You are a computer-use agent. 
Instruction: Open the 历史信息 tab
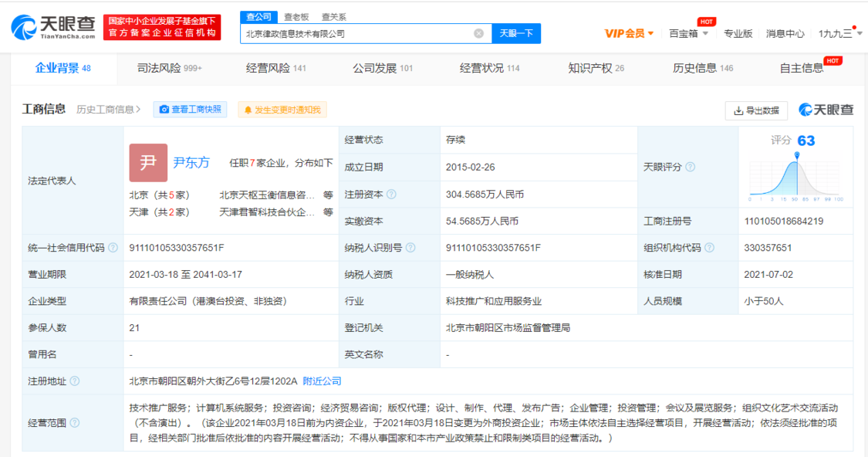click(702, 68)
